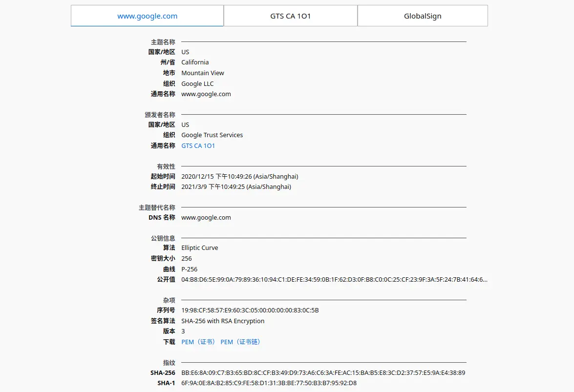Image resolution: width=574 pixels, height=392 pixels.
Task: Click the 序列号 label
Action: click(x=166, y=310)
